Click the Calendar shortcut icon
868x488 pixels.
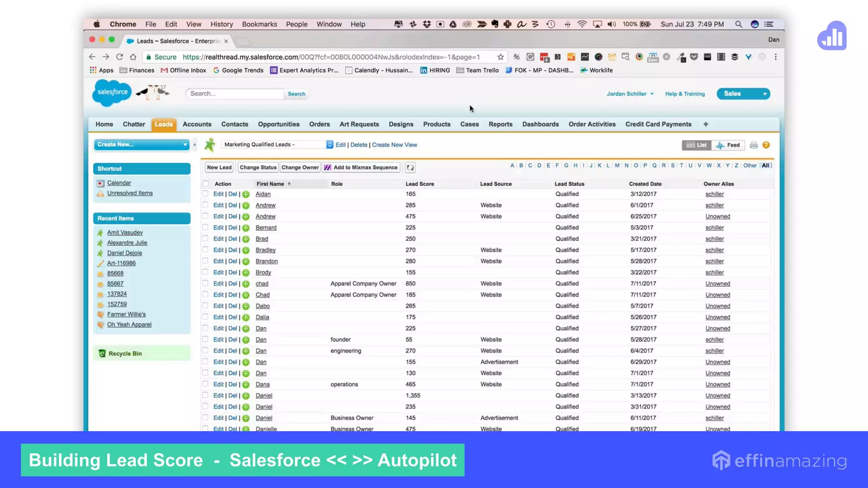pos(100,183)
